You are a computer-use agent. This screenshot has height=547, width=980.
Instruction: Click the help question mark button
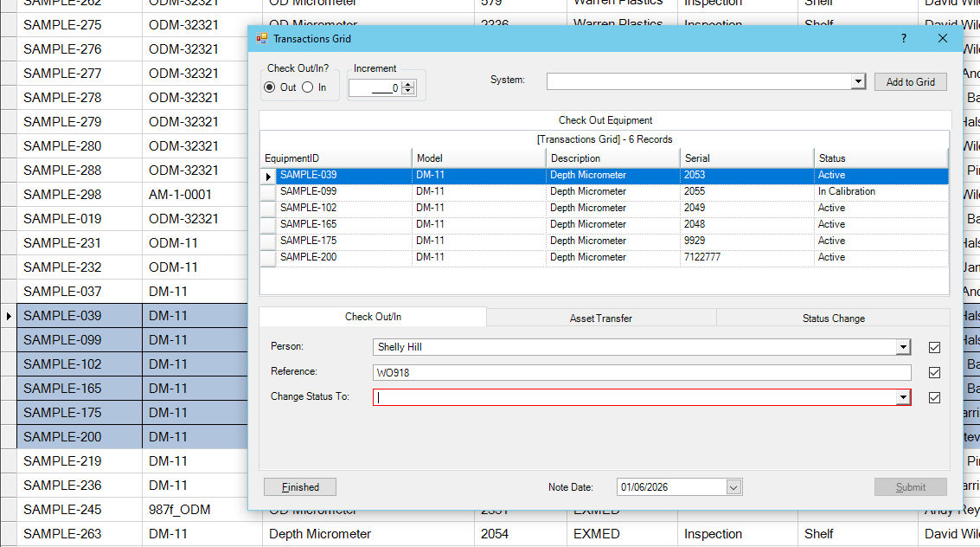tap(904, 39)
